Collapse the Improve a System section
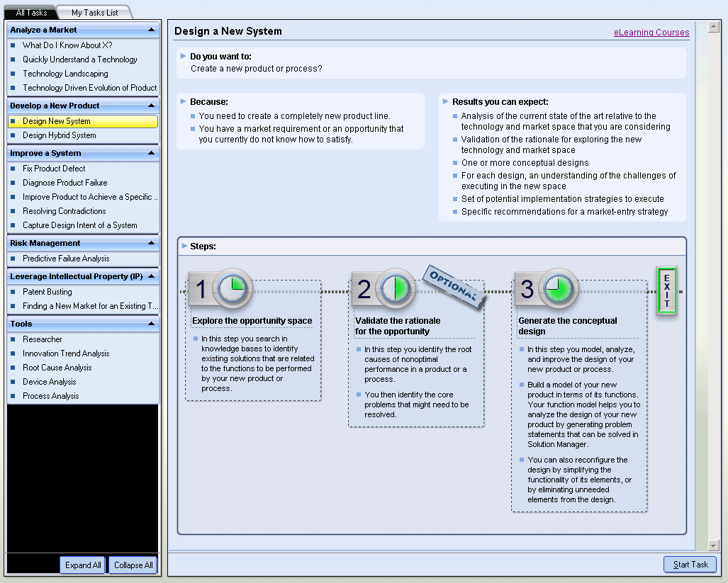The height and width of the screenshot is (583, 728). [x=151, y=153]
